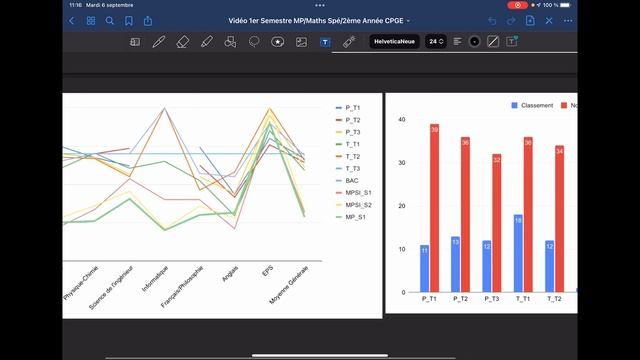Click the P_T2 legend entry
This screenshot has height=360, width=640.
[348, 120]
